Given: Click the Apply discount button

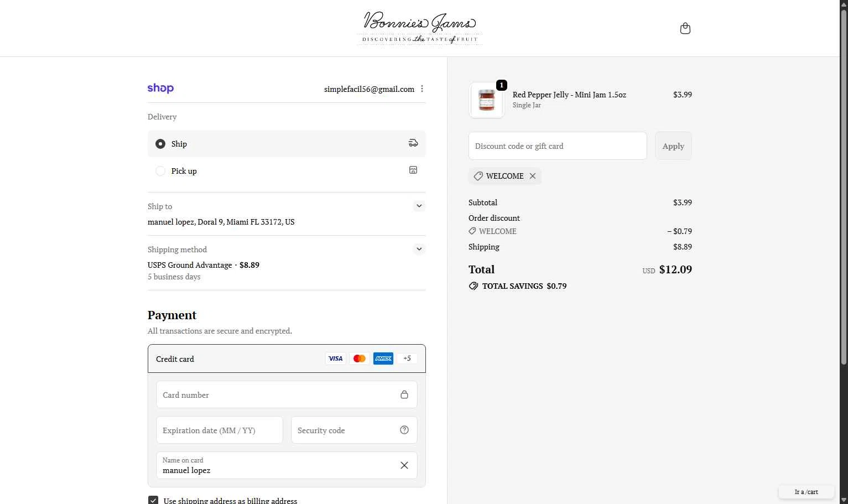Looking at the screenshot, I should click(x=673, y=146).
